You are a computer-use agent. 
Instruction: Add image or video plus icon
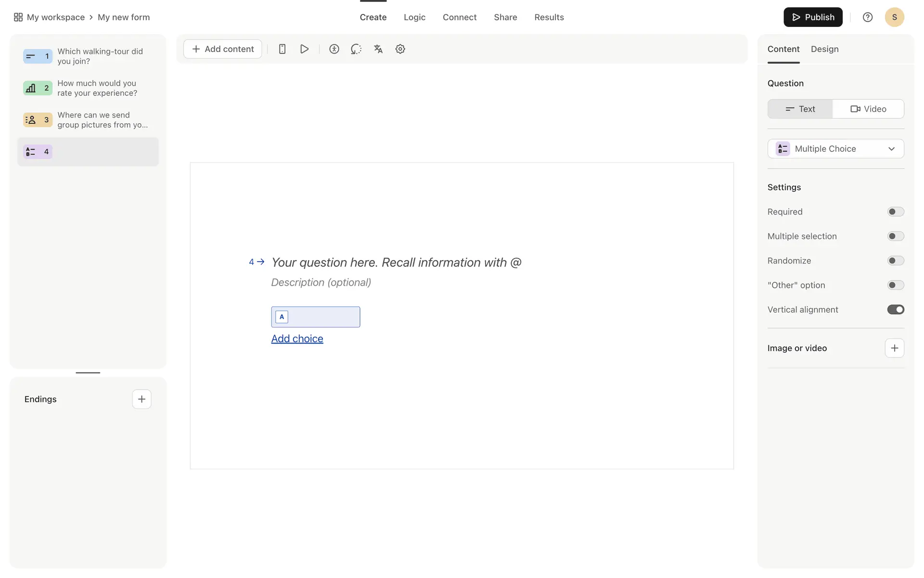(x=894, y=348)
